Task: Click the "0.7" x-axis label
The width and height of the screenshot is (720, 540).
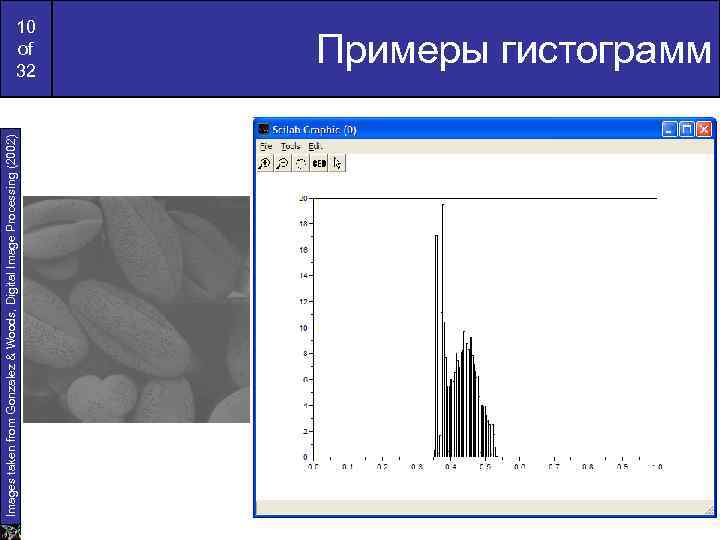Action: point(554,467)
